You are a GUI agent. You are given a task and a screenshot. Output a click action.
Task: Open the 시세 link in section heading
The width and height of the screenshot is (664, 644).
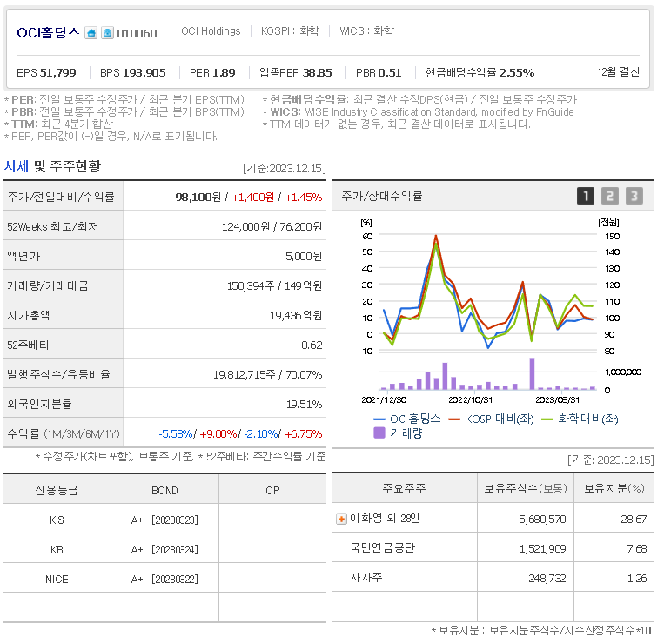click(17, 166)
